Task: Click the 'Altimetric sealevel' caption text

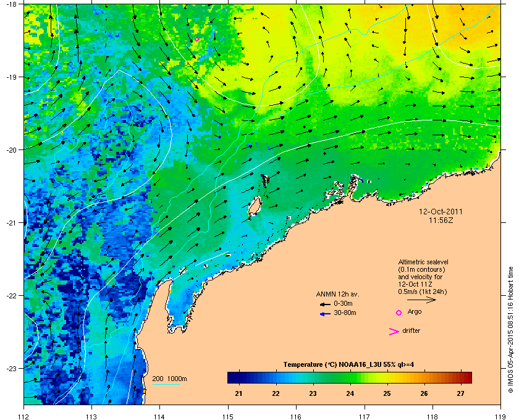Action: click(423, 262)
